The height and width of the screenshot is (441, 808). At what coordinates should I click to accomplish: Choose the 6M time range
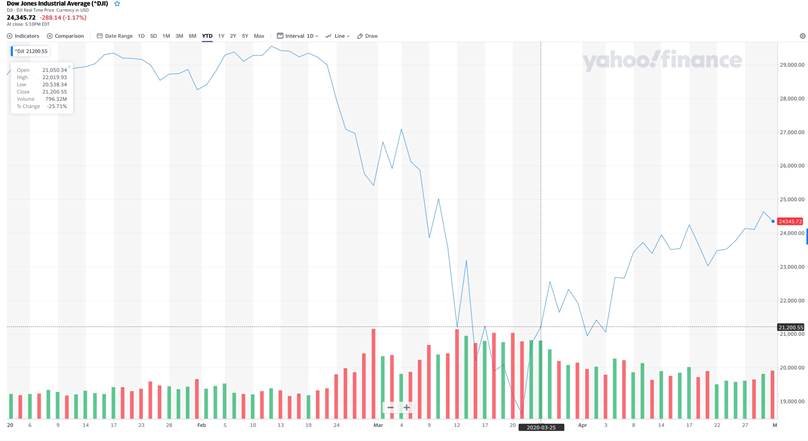pyautogui.click(x=192, y=36)
